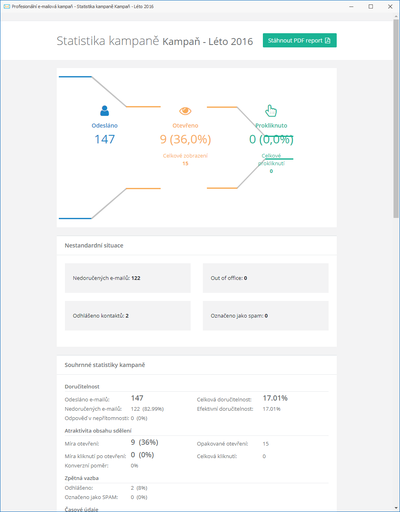Click the Označeno jako spam: 0 box
400x512 pixels.
tap(266, 316)
